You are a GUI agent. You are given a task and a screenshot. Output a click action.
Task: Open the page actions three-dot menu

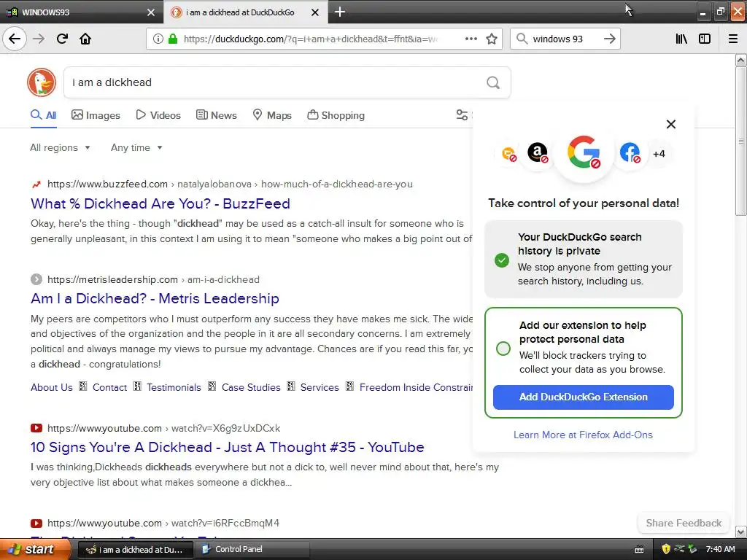click(471, 39)
